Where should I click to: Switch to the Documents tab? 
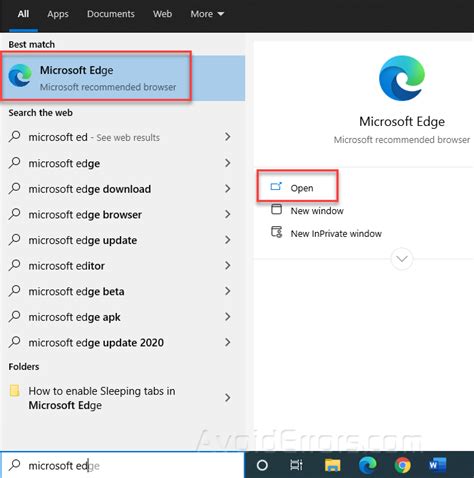point(111,14)
